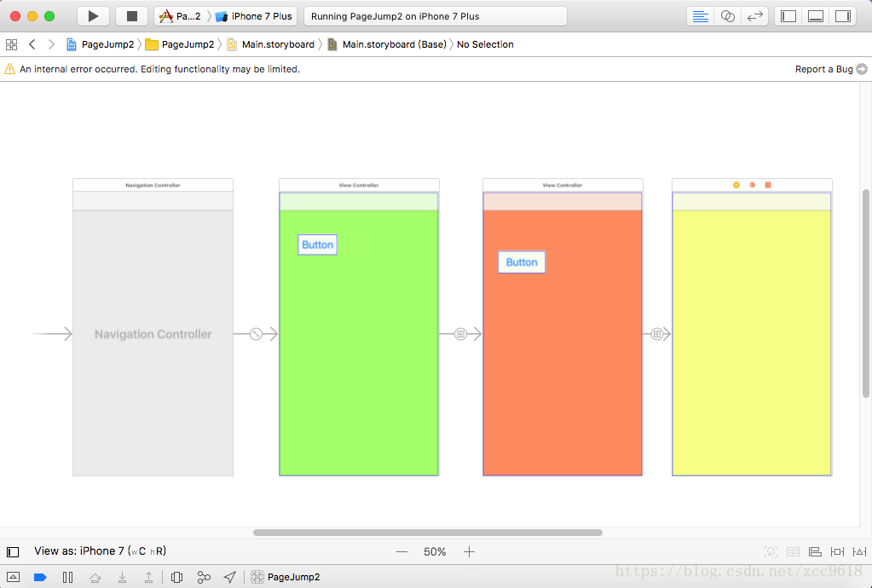Screen dimensions: 872x588
Task: Select Main.storyboard (Base) in jump bar
Action: (387, 44)
